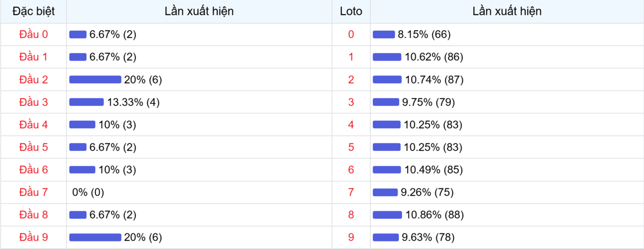Click the '9.26% (75)' value text

coord(428,192)
